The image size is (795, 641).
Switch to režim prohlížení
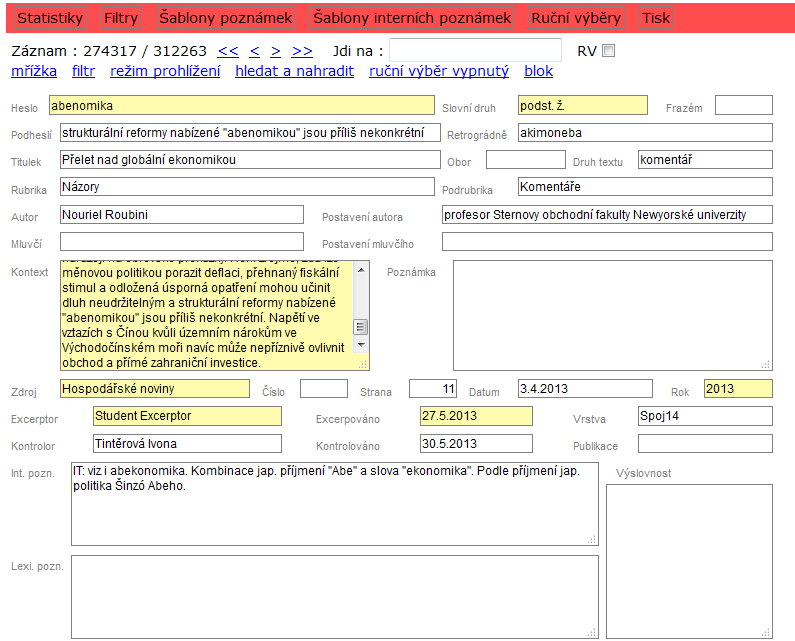click(x=165, y=71)
